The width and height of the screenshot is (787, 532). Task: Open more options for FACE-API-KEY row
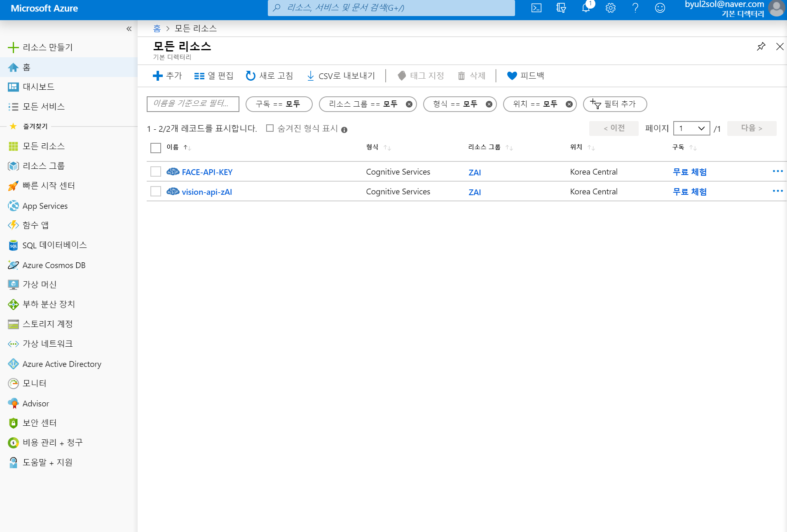point(778,171)
